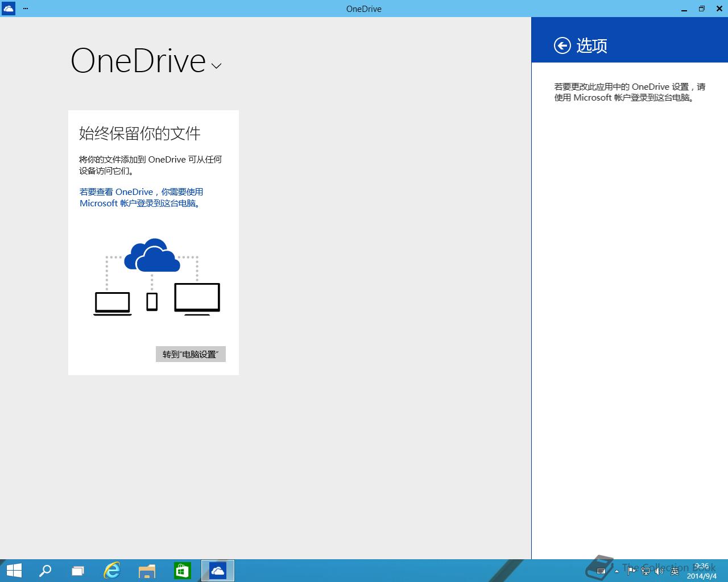This screenshot has width=728, height=582.
Task: Open Action Center flag icon
Action: click(631, 571)
